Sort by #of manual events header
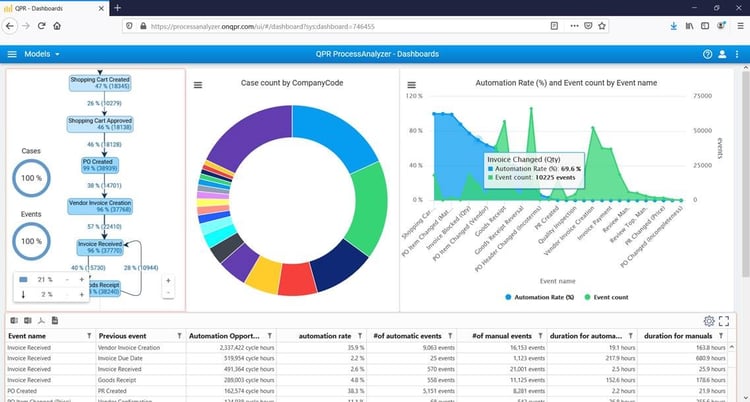This screenshot has height=402, width=750. [x=501, y=336]
